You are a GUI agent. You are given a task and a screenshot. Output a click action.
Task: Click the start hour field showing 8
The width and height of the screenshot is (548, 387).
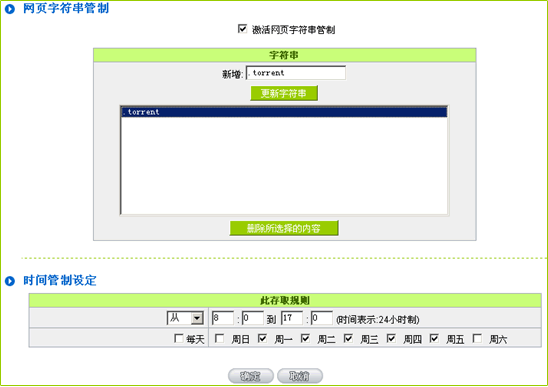(x=223, y=318)
